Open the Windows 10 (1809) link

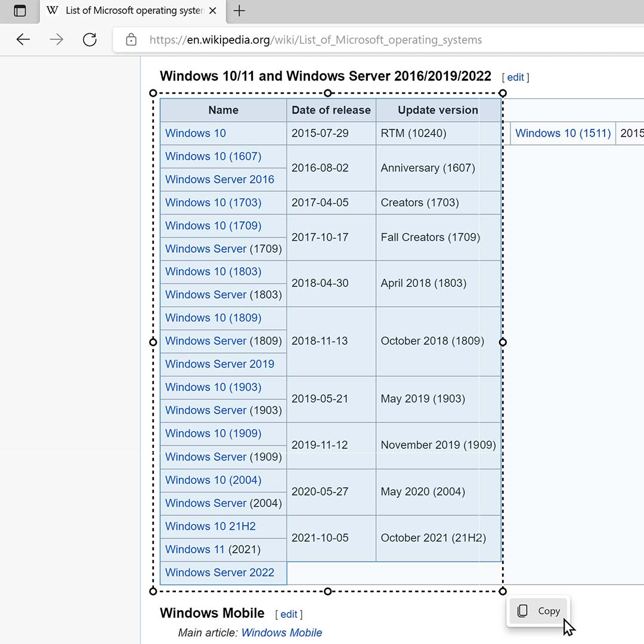coord(213,317)
